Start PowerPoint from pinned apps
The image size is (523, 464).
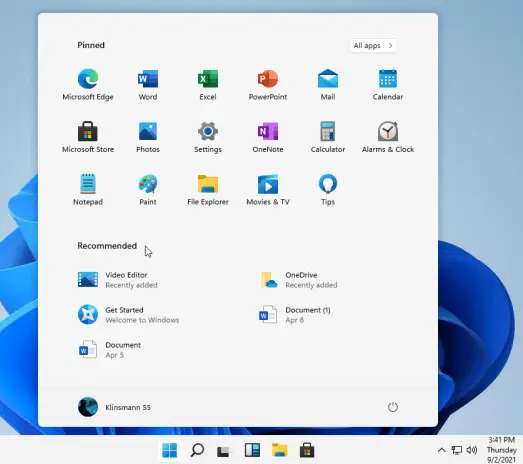pyautogui.click(x=268, y=85)
